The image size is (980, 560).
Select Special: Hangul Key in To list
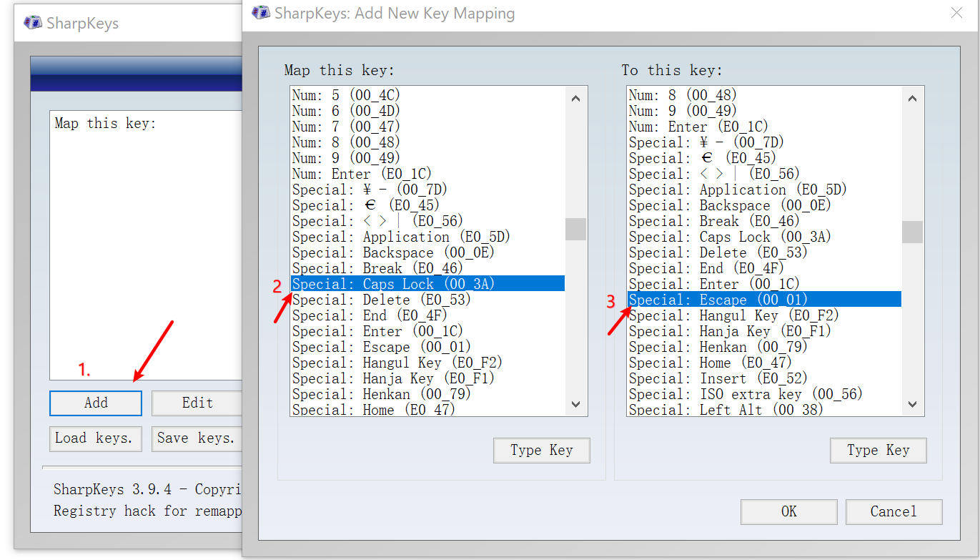(764, 315)
